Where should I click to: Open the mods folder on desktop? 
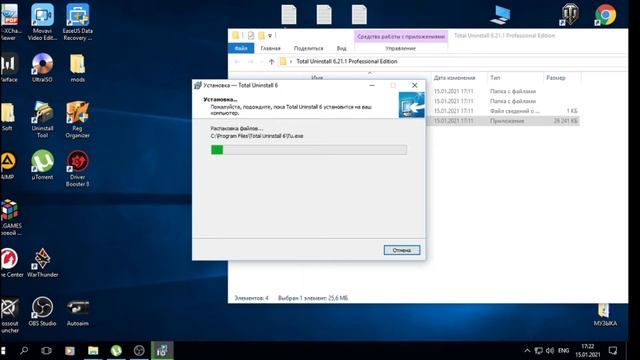click(x=78, y=68)
